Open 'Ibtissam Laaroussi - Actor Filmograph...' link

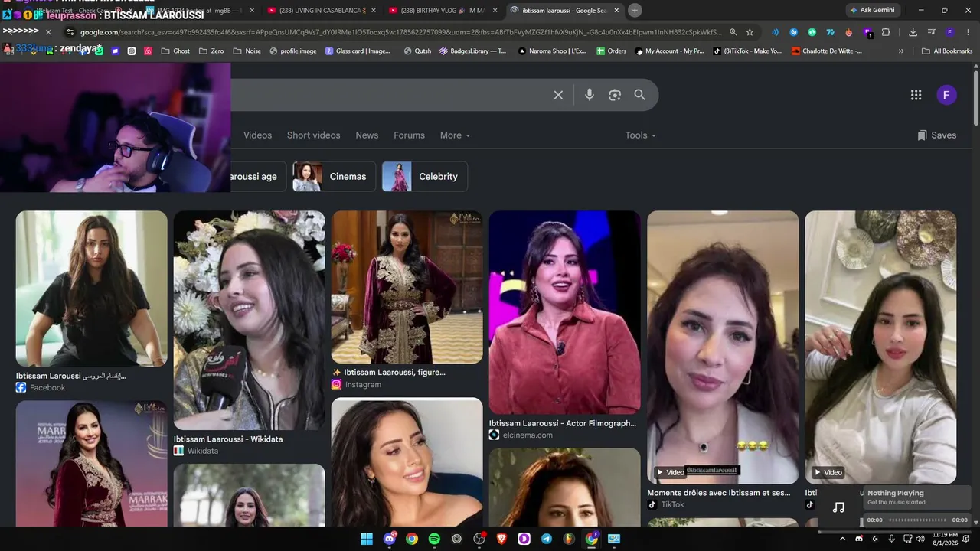(x=563, y=423)
